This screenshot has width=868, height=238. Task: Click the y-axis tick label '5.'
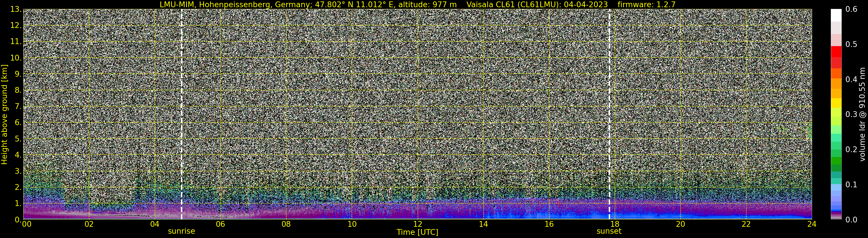point(18,139)
